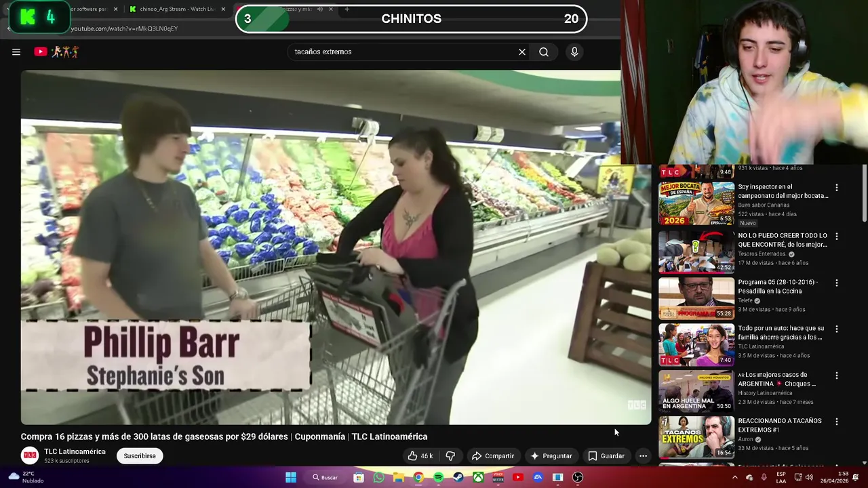Screen dimensions: 868x488
Task: Open options menu for 'Todo por un auto' video
Action: (836, 329)
